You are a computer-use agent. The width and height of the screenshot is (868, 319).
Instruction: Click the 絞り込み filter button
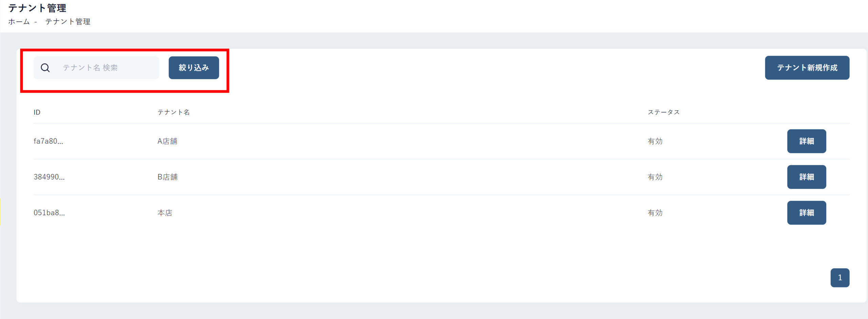[x=194, y=68]
